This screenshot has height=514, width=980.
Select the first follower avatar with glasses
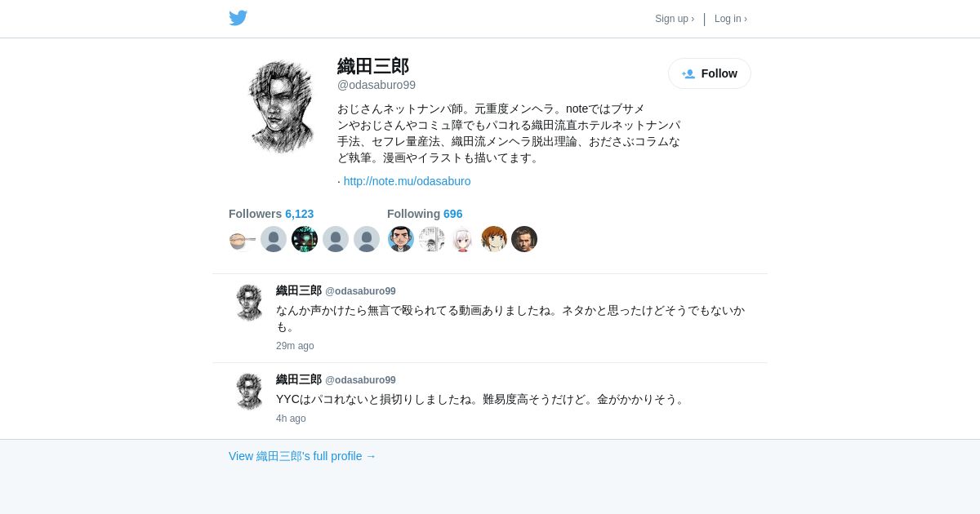point(243,239)
